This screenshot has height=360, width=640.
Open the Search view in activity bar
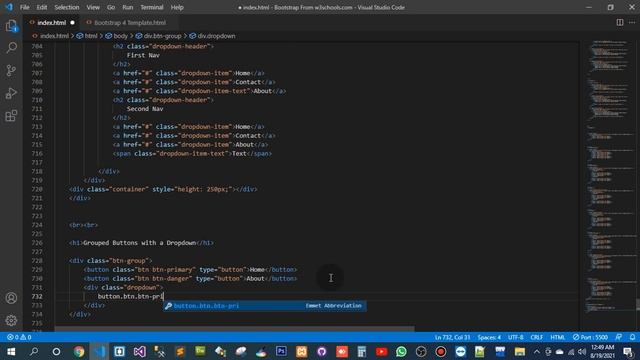pyautogui.click(x=11, y=48)
